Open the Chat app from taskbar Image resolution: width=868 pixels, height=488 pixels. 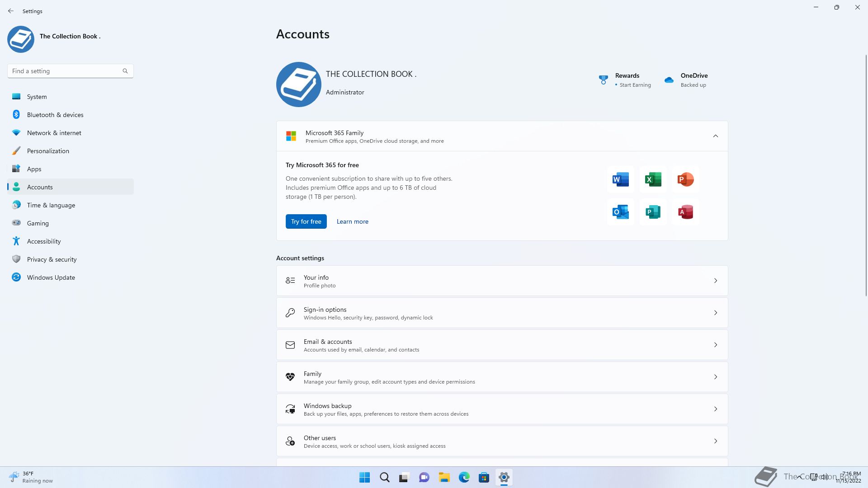coord(424,477)
